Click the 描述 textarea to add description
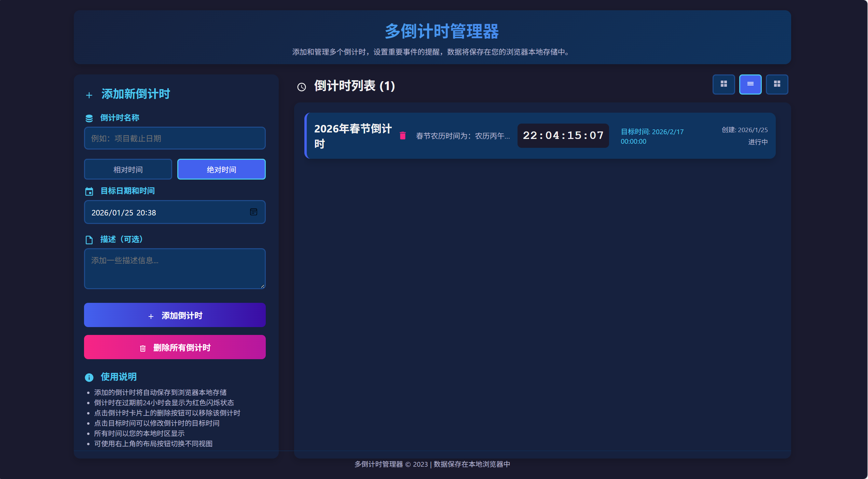The width and height of the screenshot is (868, 479). (x=175, y=268)
